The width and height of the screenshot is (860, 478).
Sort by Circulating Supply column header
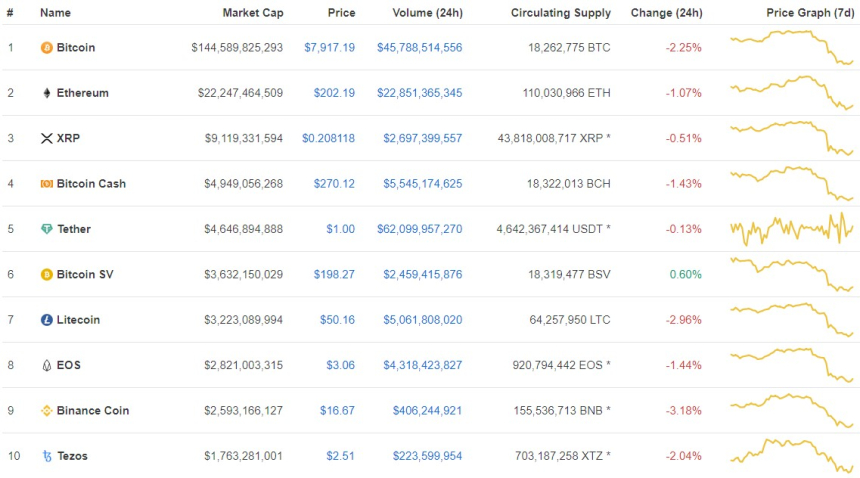click(x=560, y=13)
